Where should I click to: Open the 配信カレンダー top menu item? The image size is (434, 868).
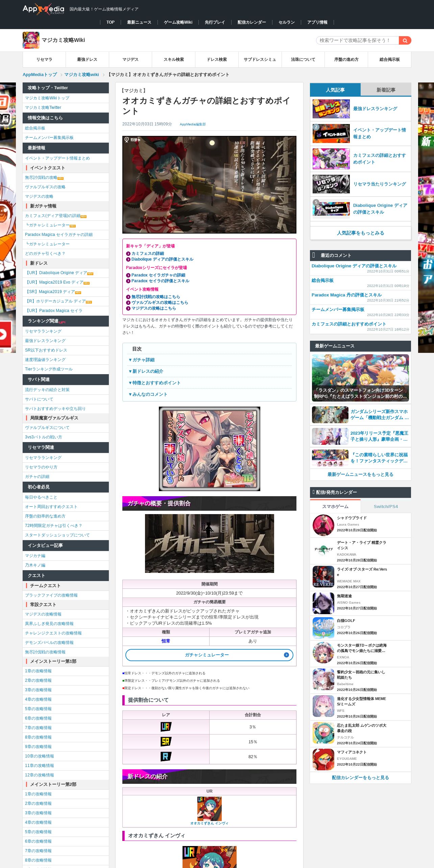[x=252, y=22]
